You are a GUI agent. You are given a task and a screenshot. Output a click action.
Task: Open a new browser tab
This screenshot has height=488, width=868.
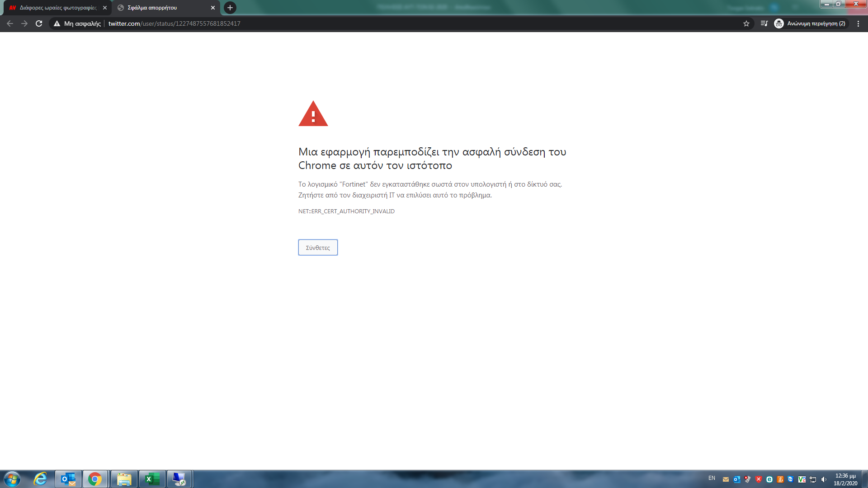[230, 8]
